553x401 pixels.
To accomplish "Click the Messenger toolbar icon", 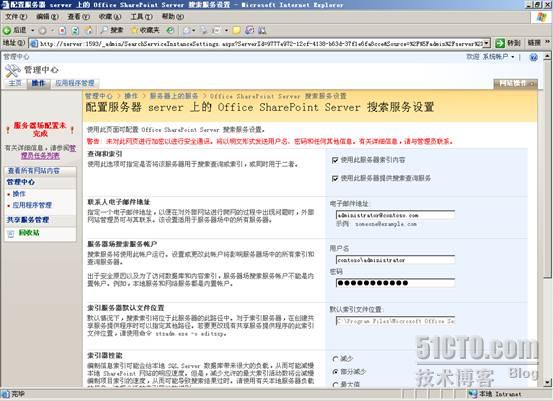I will pos(262,31).
